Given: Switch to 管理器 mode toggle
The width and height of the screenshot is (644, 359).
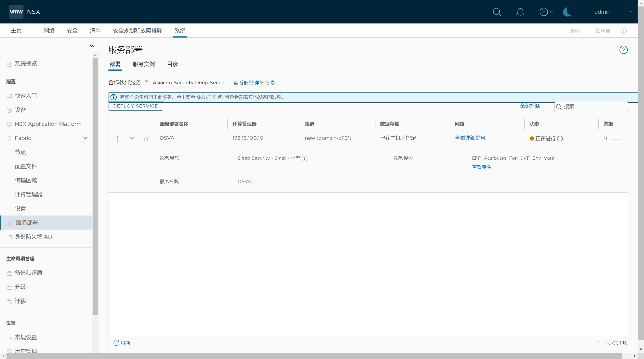Looking at the screenshot, I should (603, 30).
